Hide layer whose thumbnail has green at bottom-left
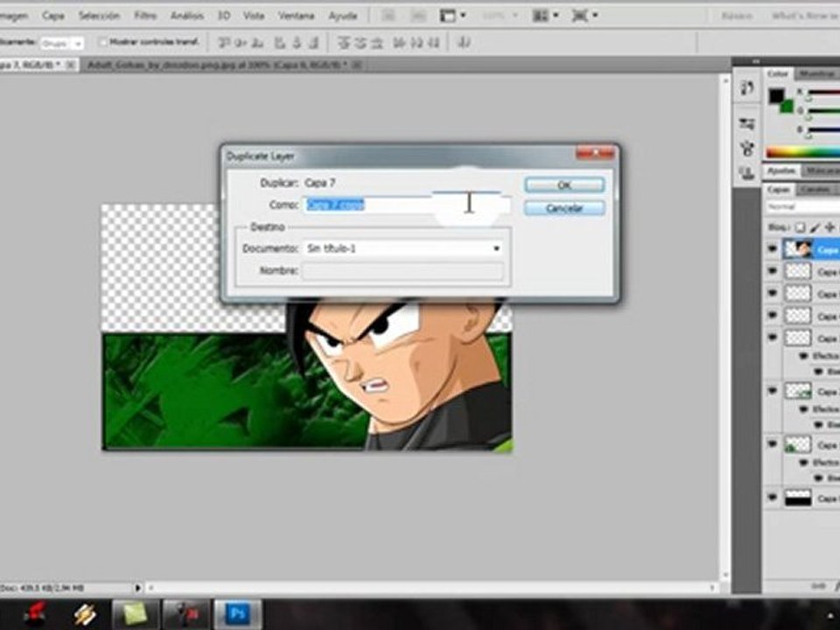This screenshot has width=840, height=630. point(773,444)
